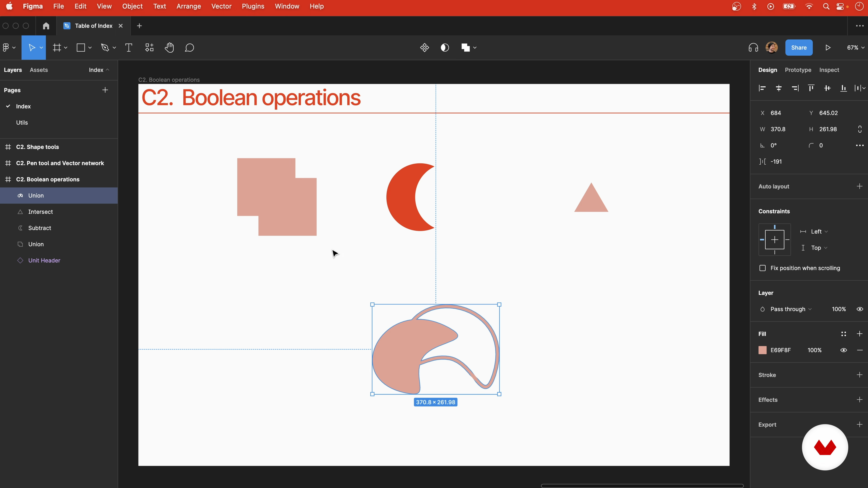Collapse the Index pages list
Viewport: 868px width, 488px height.
tap(99, 70)
